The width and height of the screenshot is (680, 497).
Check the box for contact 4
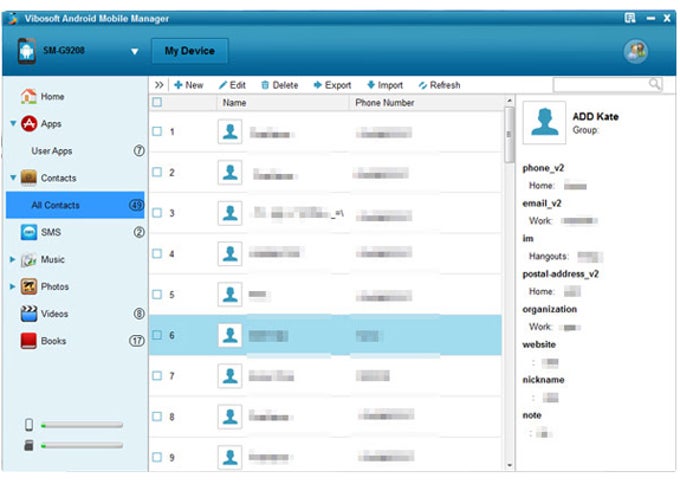(x=157, y=253)
